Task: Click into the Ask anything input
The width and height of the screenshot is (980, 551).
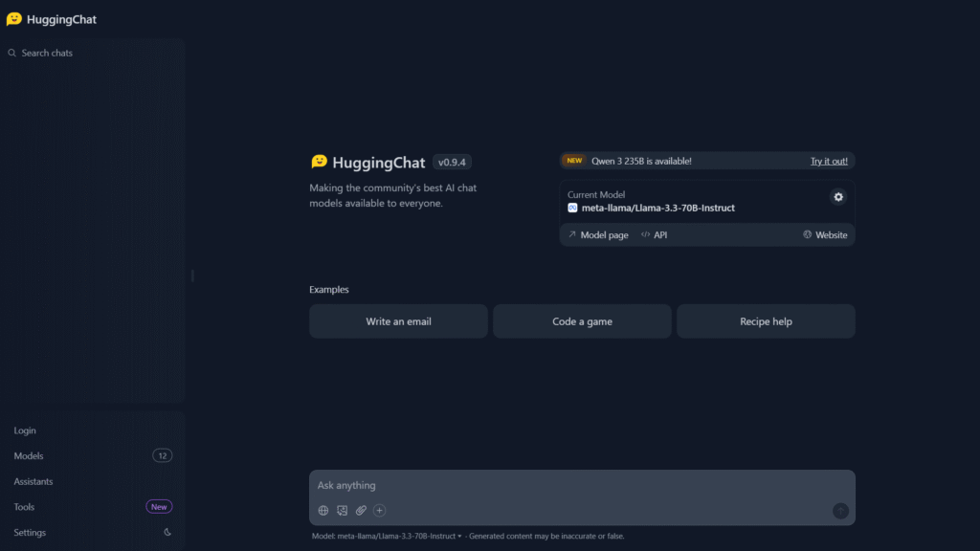Action: click(x=582, y=485)
